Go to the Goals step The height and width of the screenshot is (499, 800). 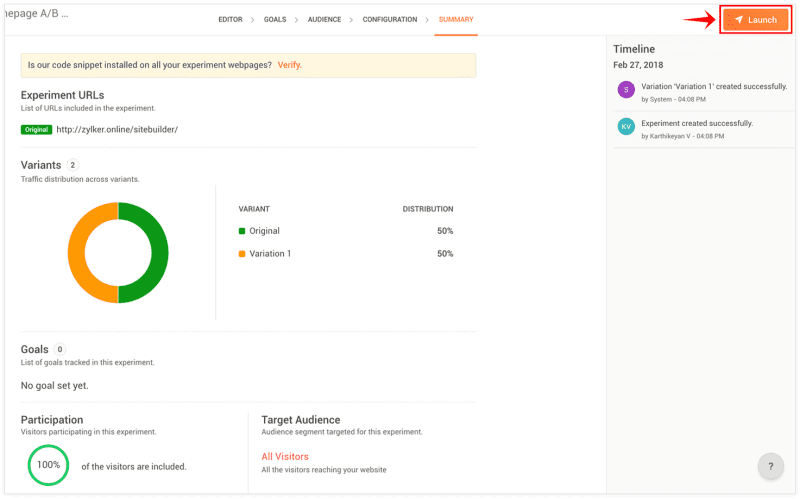point(275,19)
